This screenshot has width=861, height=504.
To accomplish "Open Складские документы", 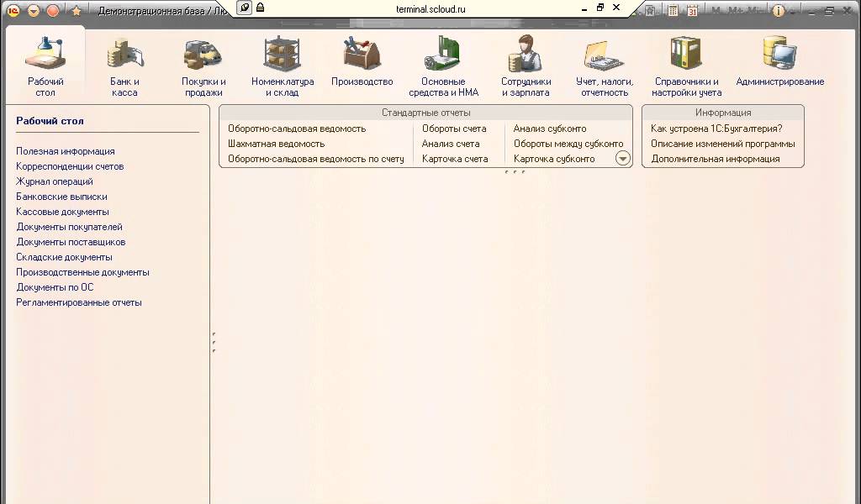I will coord(64,257).
